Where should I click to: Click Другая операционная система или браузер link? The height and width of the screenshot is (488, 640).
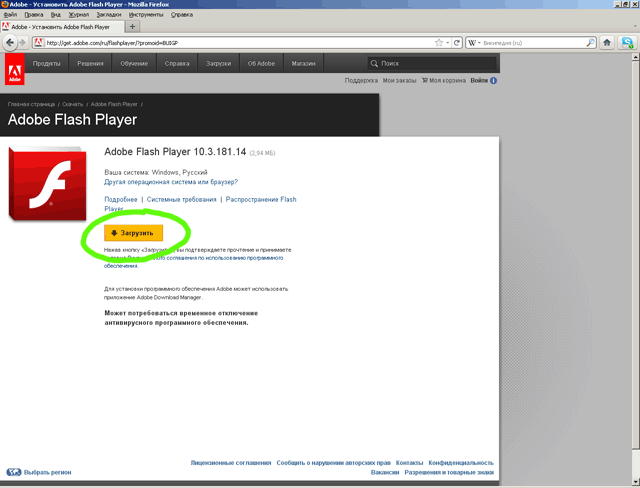tap(171, 182)
